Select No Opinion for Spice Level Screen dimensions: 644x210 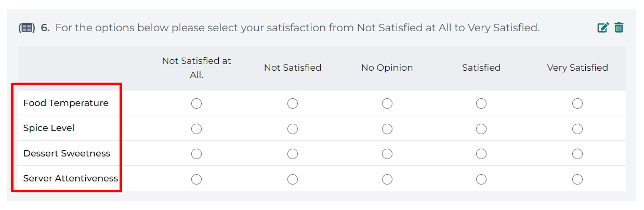pos(387,128)
